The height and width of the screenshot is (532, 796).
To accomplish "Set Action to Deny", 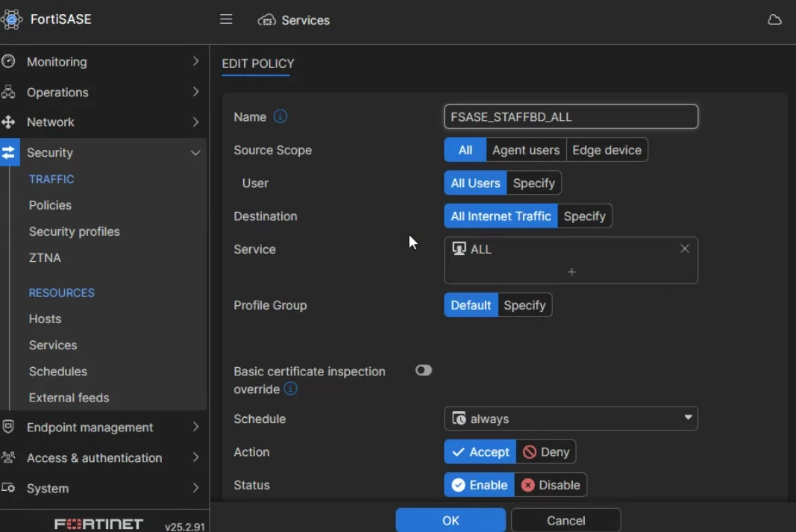I will coord(546,452).
